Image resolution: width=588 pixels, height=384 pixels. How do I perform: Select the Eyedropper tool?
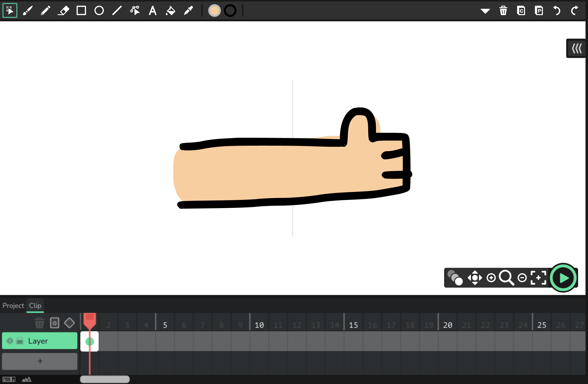(188, 10)
